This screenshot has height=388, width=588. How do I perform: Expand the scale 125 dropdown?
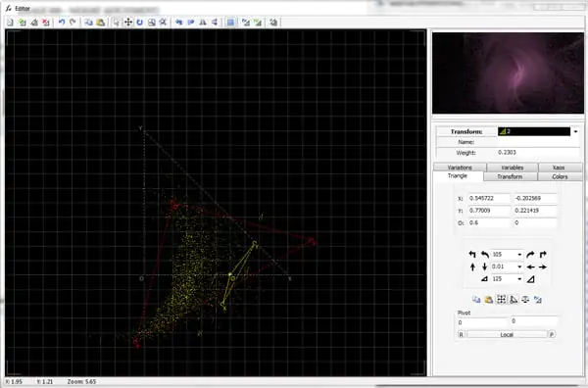[x=519, y=279]
